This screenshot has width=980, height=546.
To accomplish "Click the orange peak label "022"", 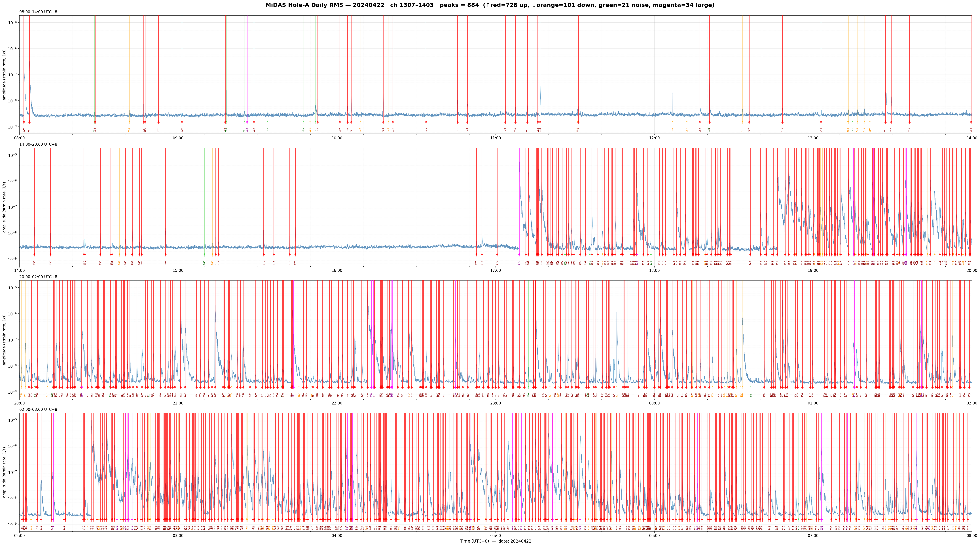I will pyautogui.click(x=360, y=130).
